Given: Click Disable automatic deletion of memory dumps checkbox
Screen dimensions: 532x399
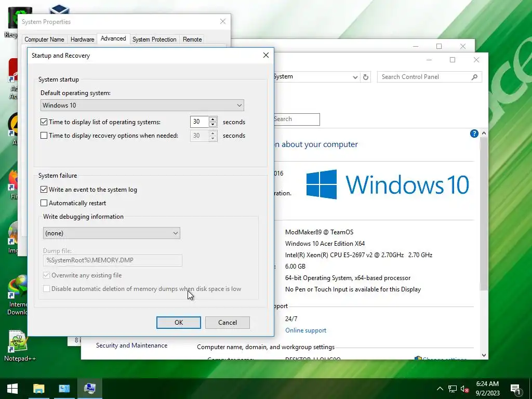Looking at the screenshot, I should [x=46, y=289].
